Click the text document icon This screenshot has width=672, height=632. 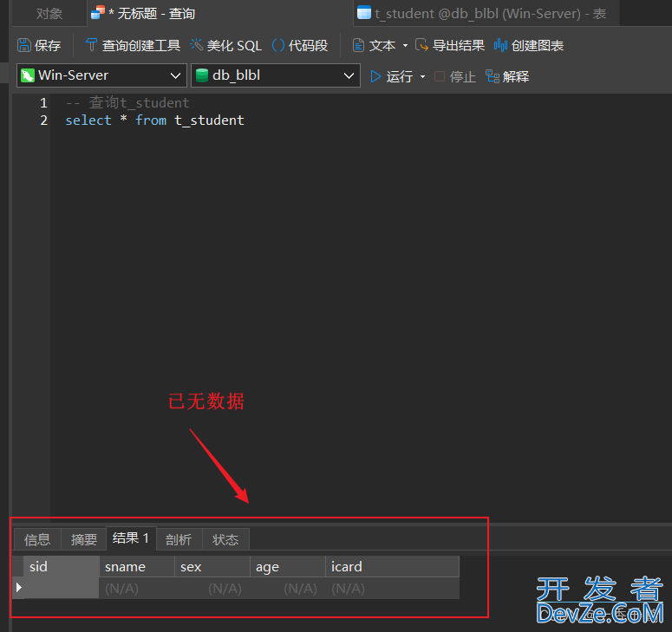pyautogui.click(x=358, y=45)
